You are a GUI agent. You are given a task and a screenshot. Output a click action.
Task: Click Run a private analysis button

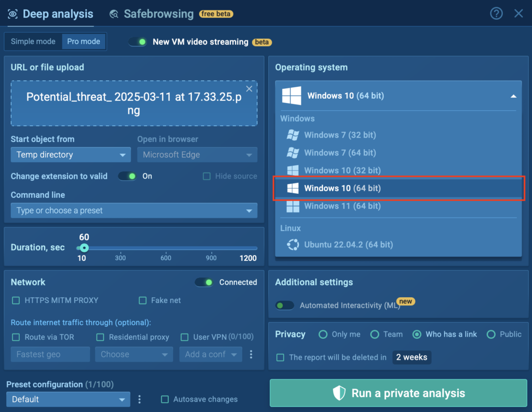[x=398, y=393]
